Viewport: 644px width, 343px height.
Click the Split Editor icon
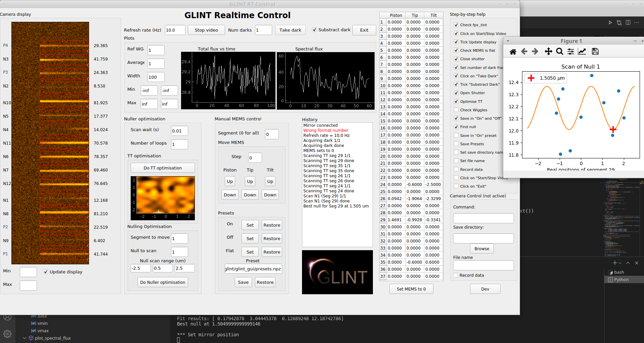pos(628,23)
